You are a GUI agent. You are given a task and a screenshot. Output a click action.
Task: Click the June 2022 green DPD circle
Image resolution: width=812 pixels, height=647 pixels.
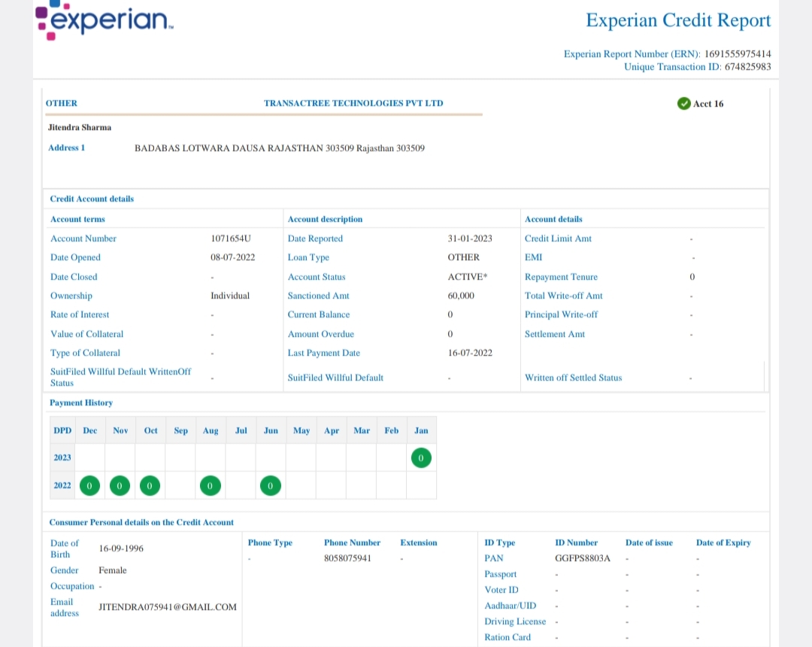pyautogui.click(x=271, y=486)
